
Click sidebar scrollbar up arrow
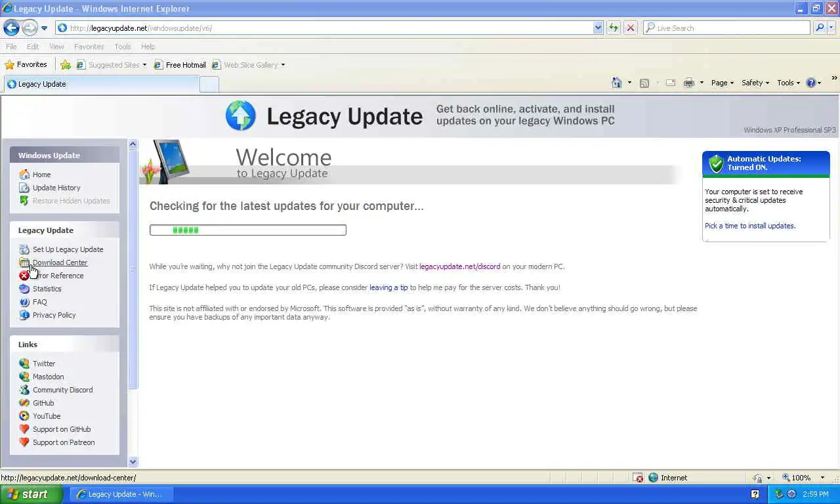pos(133,144)
